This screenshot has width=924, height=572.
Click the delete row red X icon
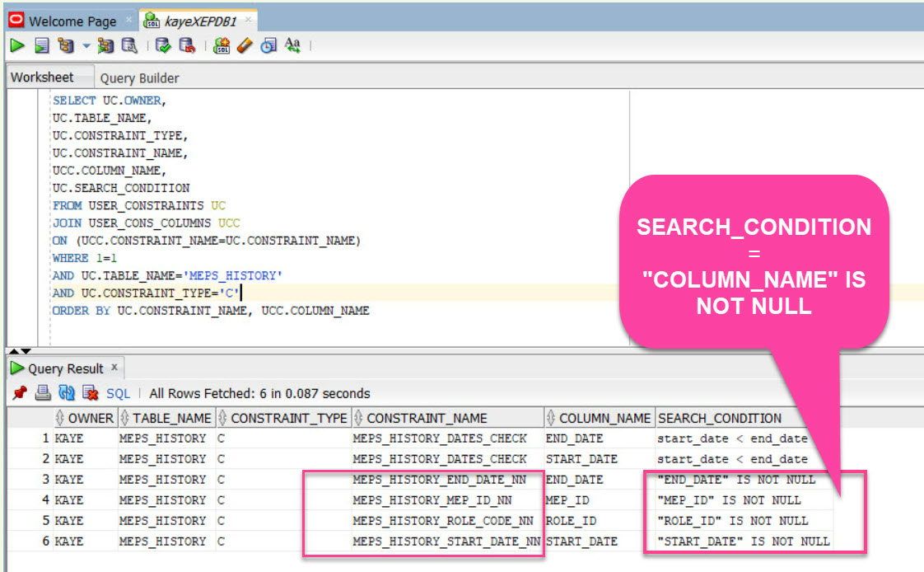coord(90,392)
